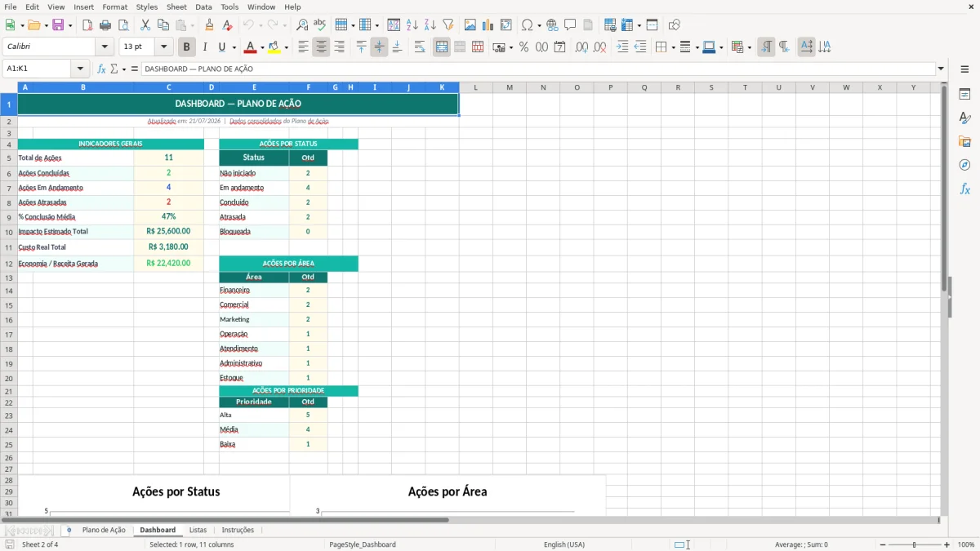The height and width of the screenshot is (551, 980).
Task: Click the Zoom In plus button
Action: pyautogui.click(x=947, y=544)
